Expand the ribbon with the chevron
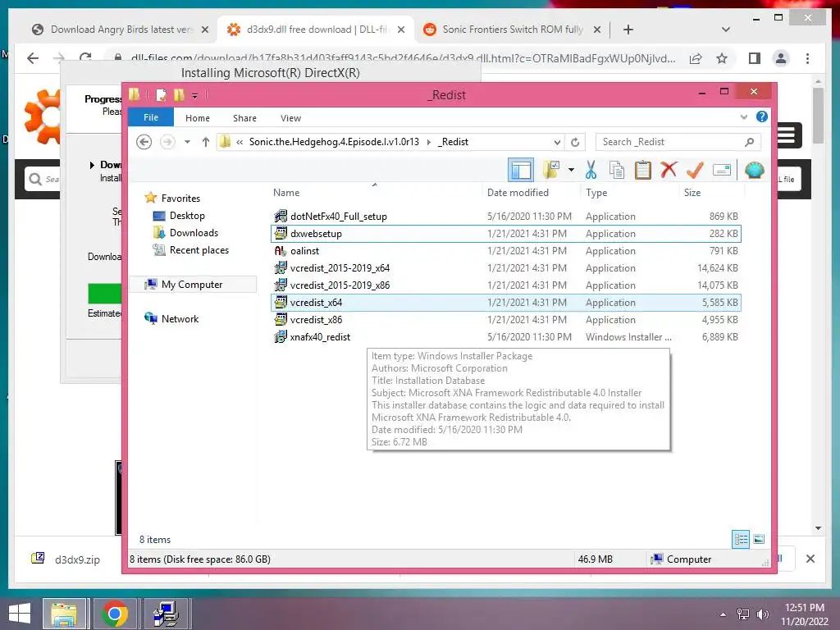840x630 pixels. pos(743,116)
